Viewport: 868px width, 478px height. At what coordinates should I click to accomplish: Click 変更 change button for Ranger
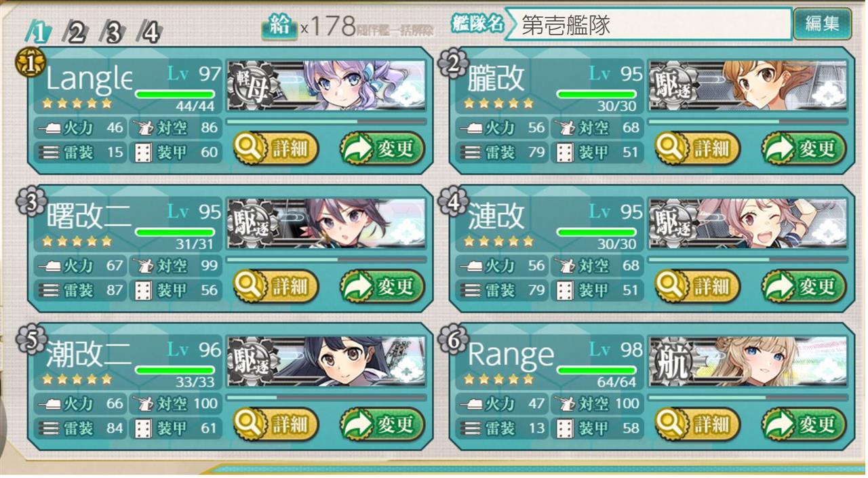point(804,424)
